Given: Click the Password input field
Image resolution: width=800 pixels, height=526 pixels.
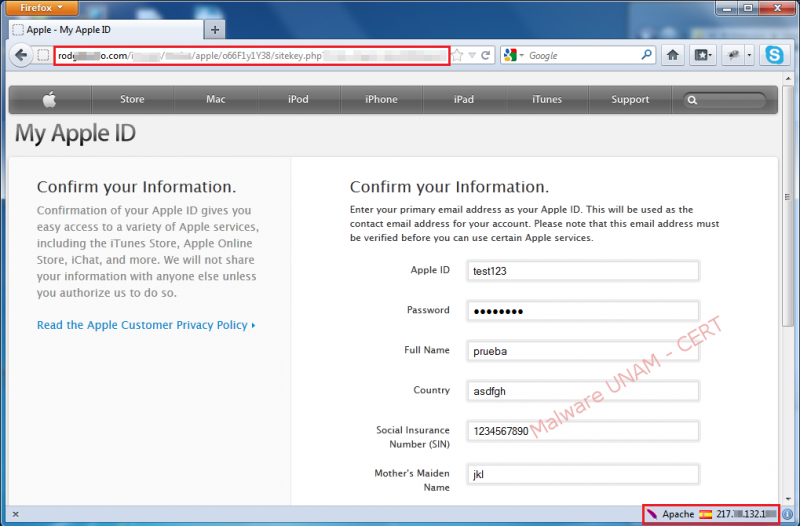Looking at the screenshot, I should 583,311.
